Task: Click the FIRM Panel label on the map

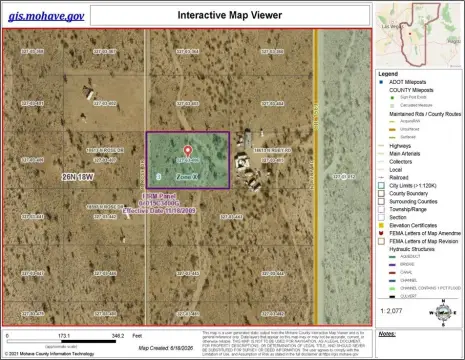Action: pyautogui.click(x=159, y=196)
